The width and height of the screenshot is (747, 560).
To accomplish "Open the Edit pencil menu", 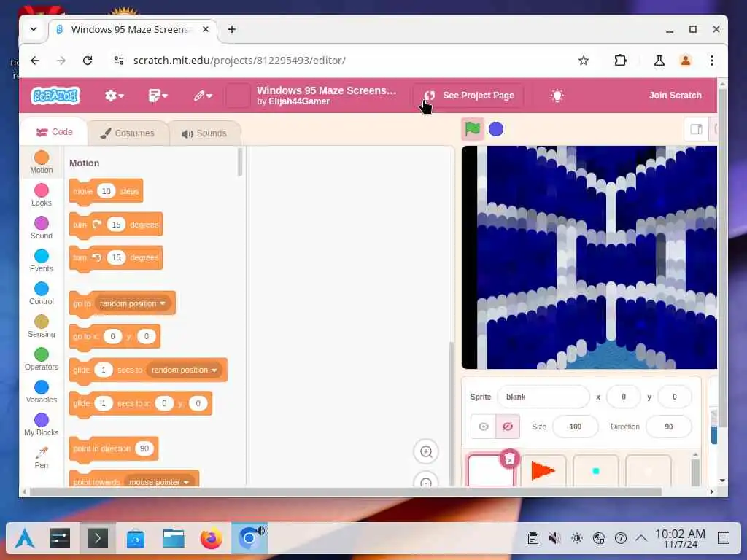I will (x=203, y=96).
